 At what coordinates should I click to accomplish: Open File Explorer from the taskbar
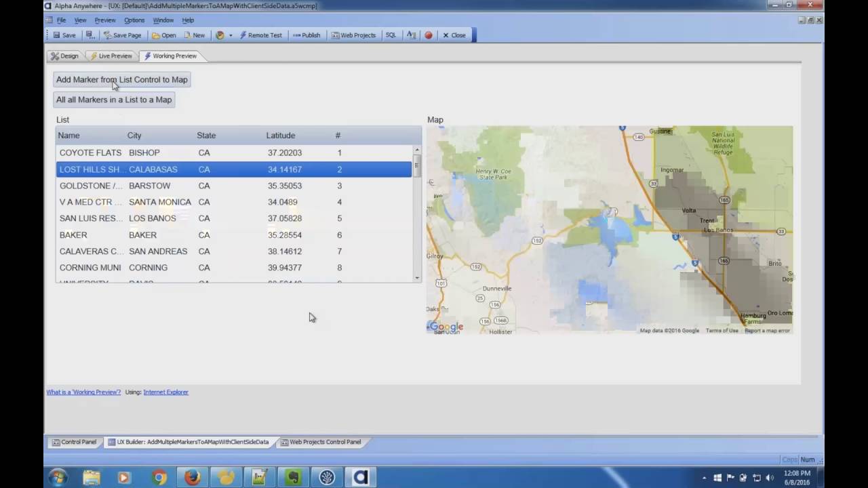92,477
